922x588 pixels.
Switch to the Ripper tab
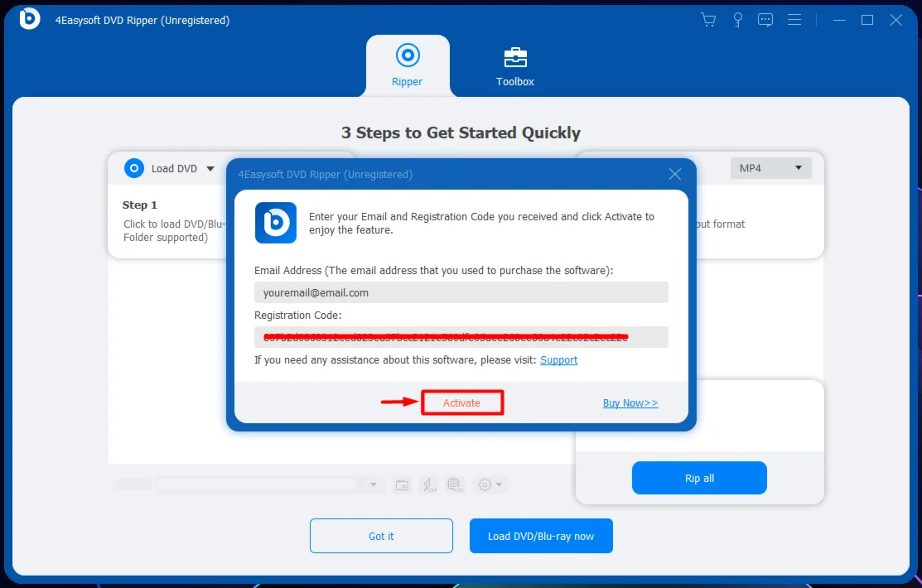(408, 65)
